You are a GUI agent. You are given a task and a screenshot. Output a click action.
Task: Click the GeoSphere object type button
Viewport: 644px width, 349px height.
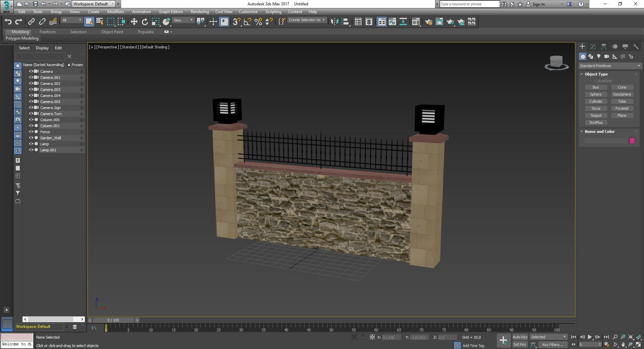tap(622, 94)
